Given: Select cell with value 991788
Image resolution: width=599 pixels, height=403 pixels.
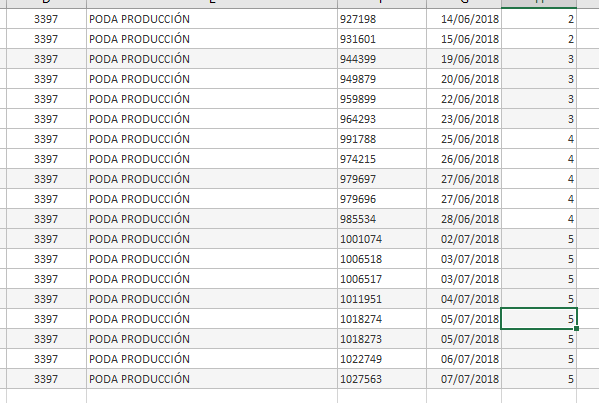Looking at the screenshot, I should 382,139.
